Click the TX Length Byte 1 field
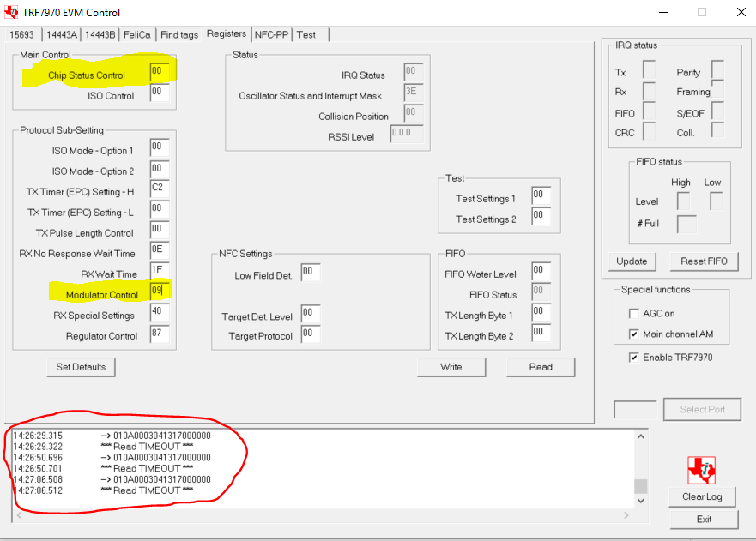756x541 pixels. tap(541, 312)
